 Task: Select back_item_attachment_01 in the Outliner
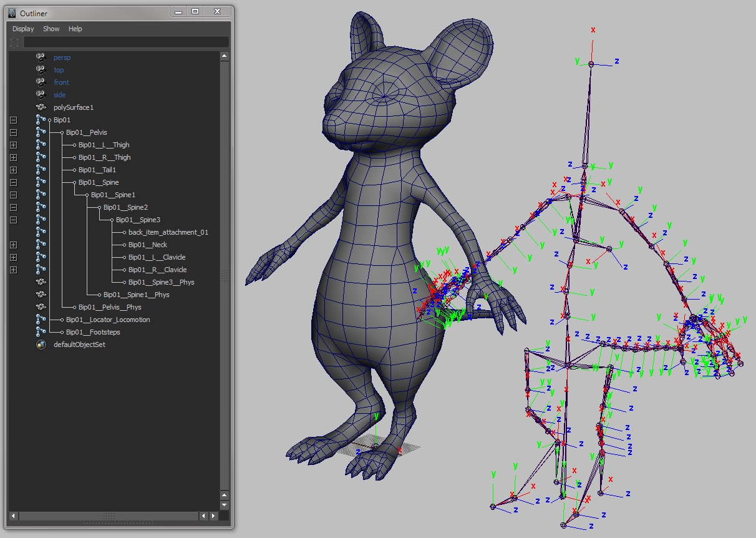pyautogui.click(x=168, y=232)
